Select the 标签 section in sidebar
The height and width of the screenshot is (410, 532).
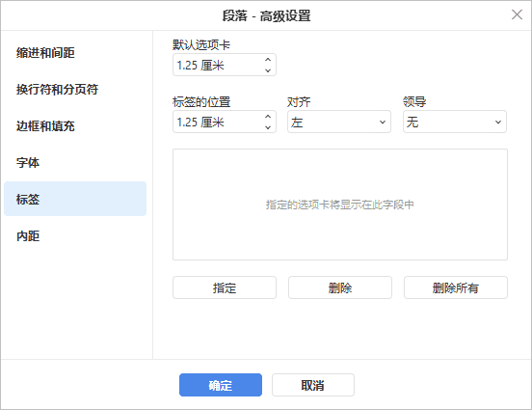tap(75, 199)
